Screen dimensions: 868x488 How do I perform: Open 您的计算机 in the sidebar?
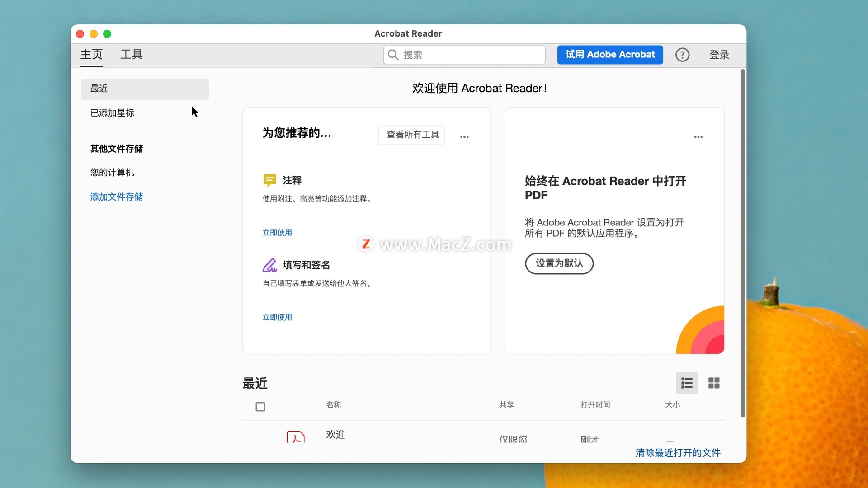pyautogui.click(x=112, y=173)
